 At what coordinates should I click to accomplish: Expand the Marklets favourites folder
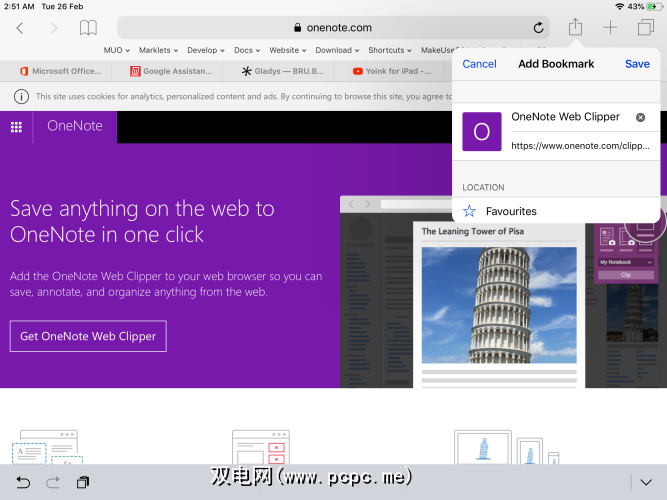[x=158, y=50]
